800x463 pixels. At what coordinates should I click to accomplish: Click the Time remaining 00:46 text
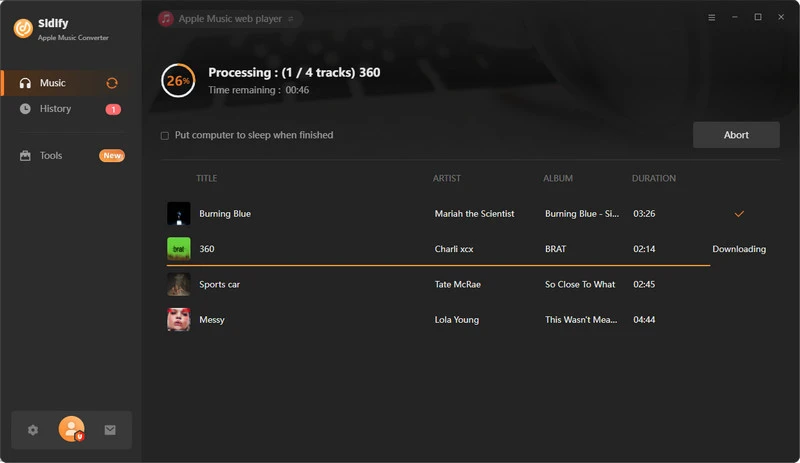[258, 90]
